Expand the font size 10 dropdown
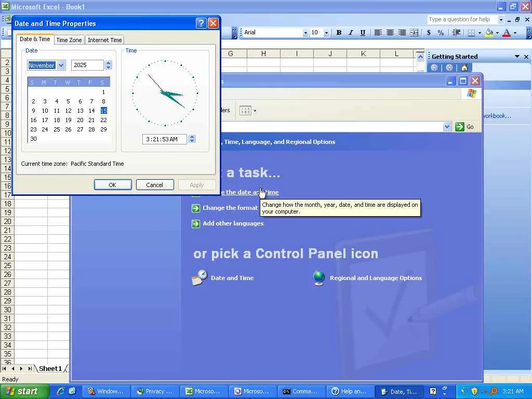The width and height of the screenshot is (532, 399). (326, 33)
